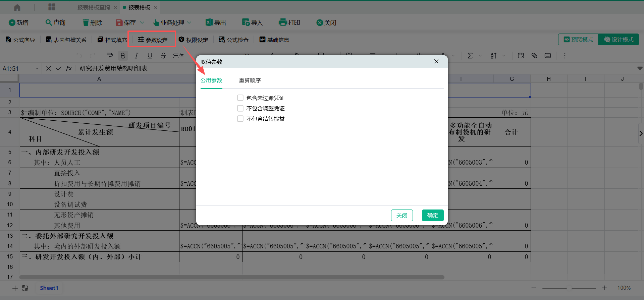
Task: Open the app grid icon
Action: tap(52, 7)
